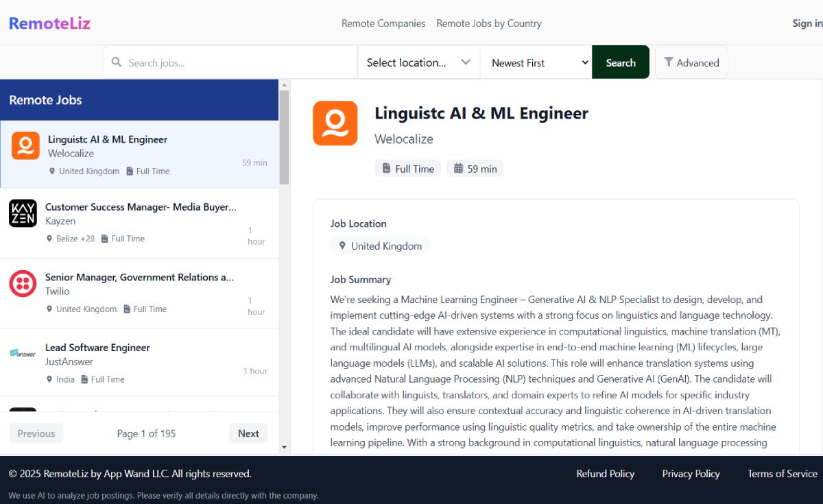The image size is (823, 504).
Task: Open Privacy Policy link
Action: [691, 474]
